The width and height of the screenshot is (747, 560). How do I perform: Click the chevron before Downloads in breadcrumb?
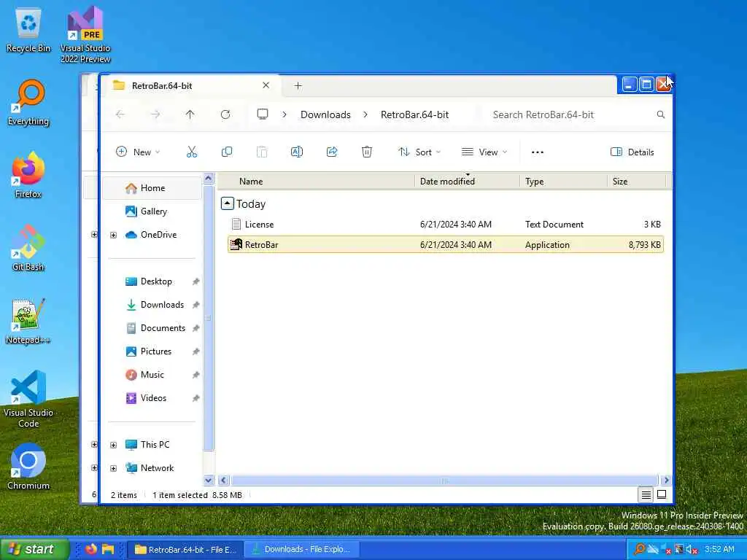click(x=285, y=114)
